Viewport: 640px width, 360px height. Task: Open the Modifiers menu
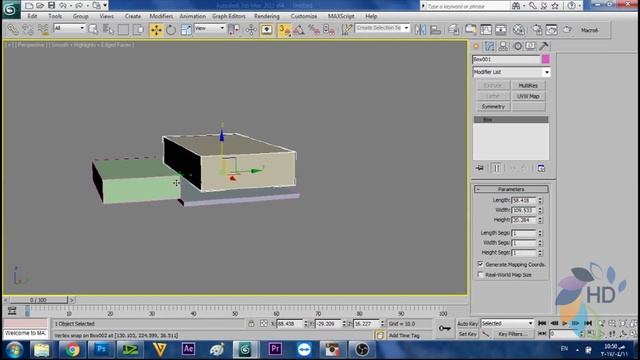161,16
